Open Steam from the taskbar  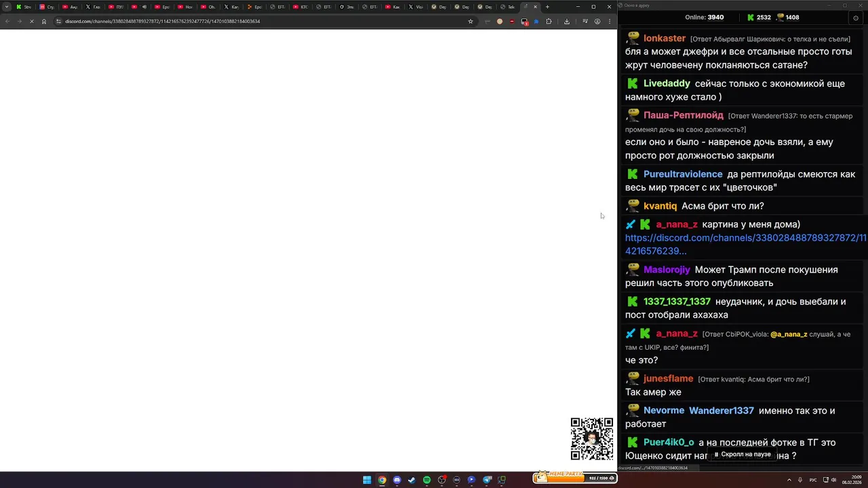click(x=412, y=480)
